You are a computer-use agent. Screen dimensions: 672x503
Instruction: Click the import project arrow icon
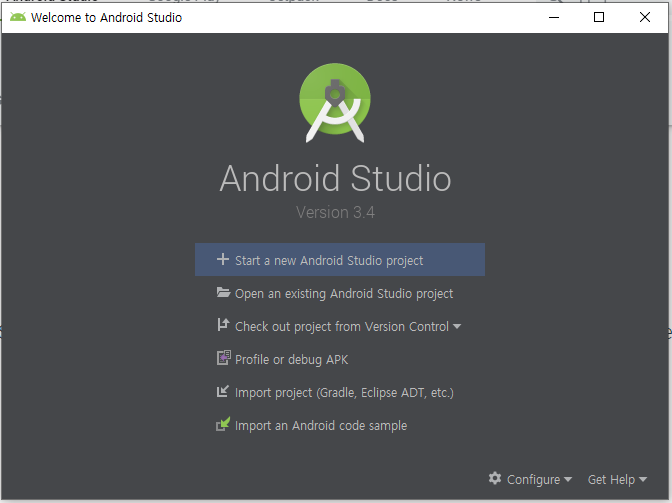pos(222,391)
